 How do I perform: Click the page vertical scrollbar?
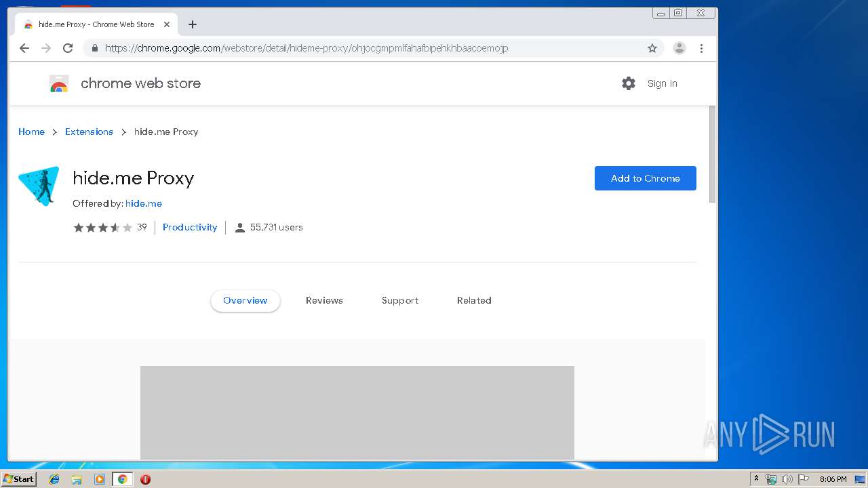pyautogui.click(x=712, y=154)
